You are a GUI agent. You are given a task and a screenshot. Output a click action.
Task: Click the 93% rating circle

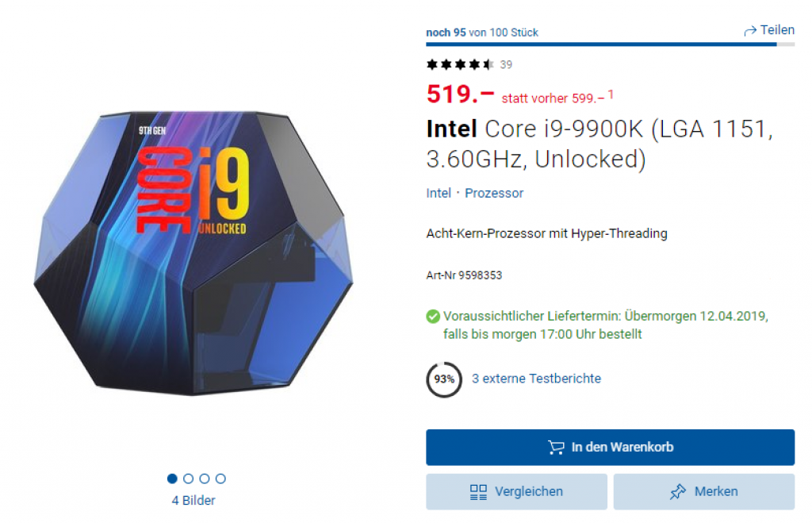pos(444,379)
